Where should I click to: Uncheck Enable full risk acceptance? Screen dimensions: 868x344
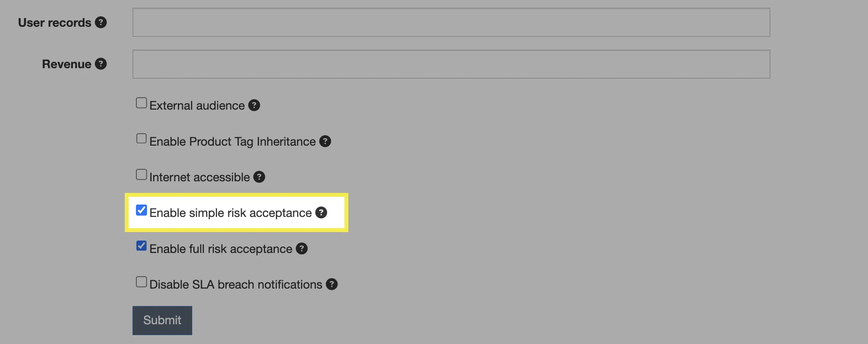(141, 246)
